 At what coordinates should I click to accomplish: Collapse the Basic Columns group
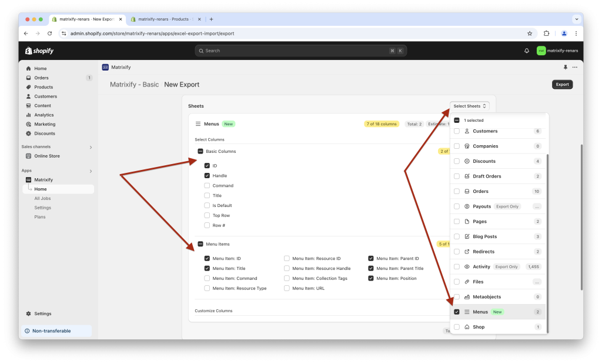(x=199, y=151)
